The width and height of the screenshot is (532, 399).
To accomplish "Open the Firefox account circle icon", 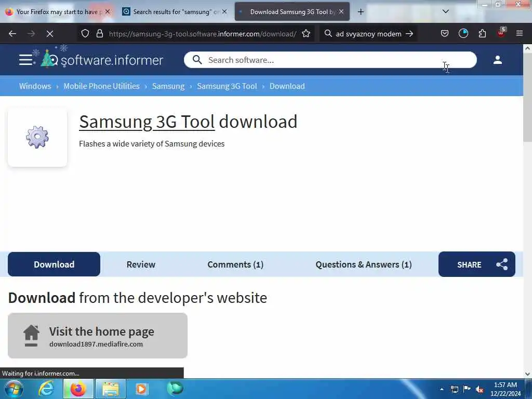I will 463,34.
